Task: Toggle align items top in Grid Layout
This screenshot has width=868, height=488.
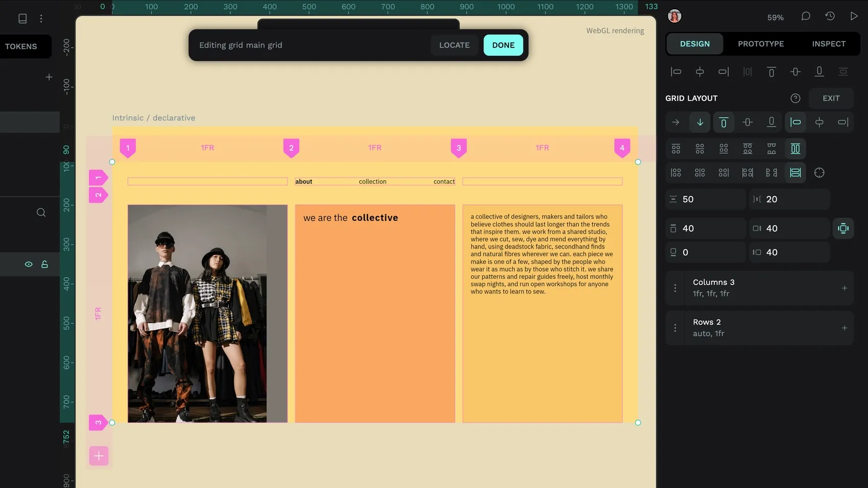Action: point(724,122)
